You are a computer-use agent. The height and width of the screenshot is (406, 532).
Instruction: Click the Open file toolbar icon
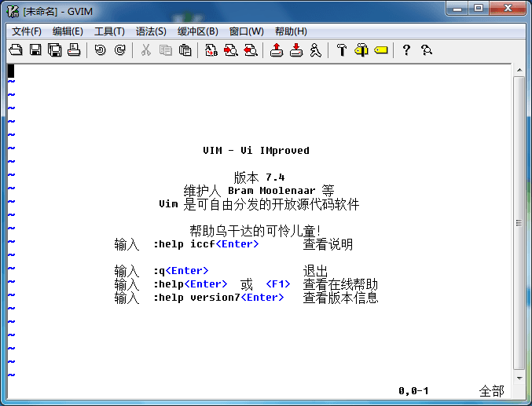tap(16, 50)
